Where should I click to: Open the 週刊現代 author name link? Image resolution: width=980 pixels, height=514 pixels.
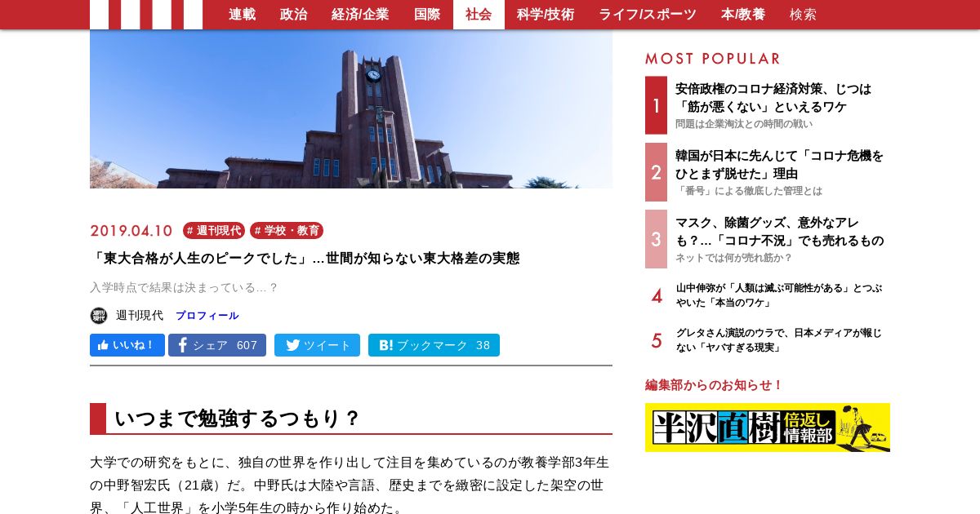(x=140, y=316)
